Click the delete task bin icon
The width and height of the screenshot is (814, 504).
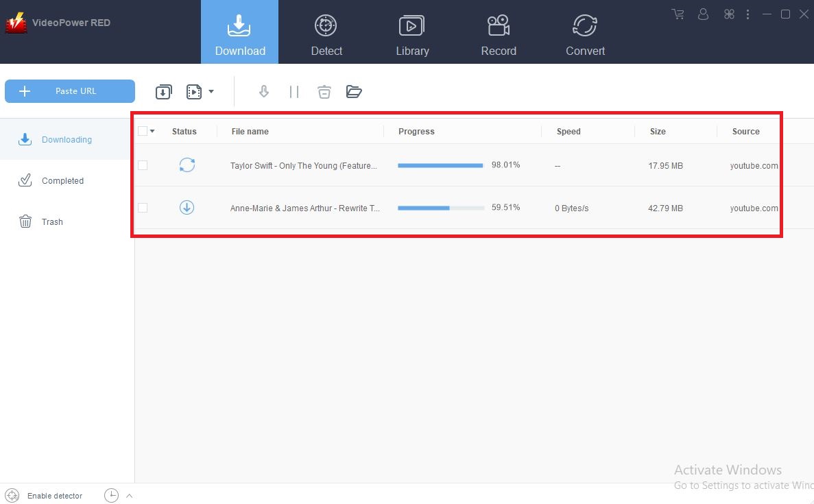click(x=324, y=92)
